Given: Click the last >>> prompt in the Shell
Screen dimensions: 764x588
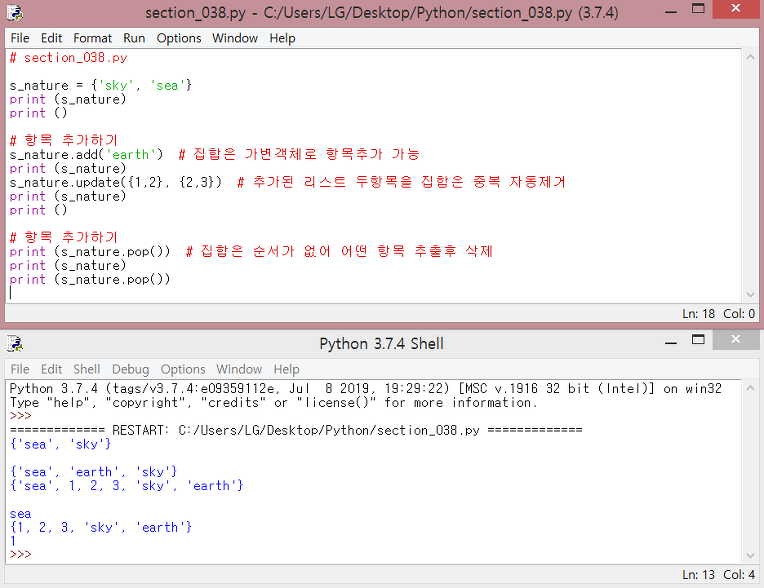Looking at the screenshot, I should click(x=20, y=554).
